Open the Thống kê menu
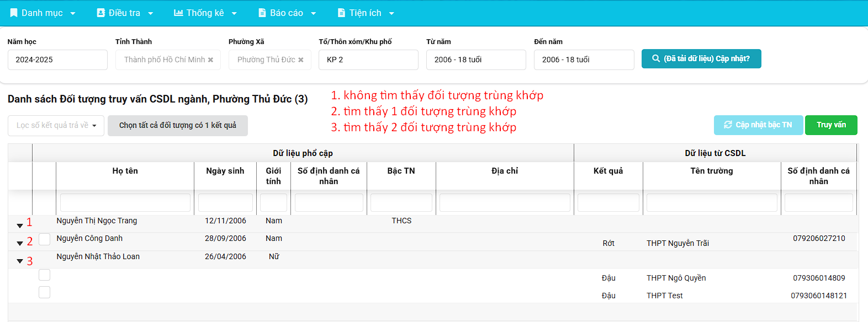The image size is (868, 322). pyautogui.click(x=205, y=13)
